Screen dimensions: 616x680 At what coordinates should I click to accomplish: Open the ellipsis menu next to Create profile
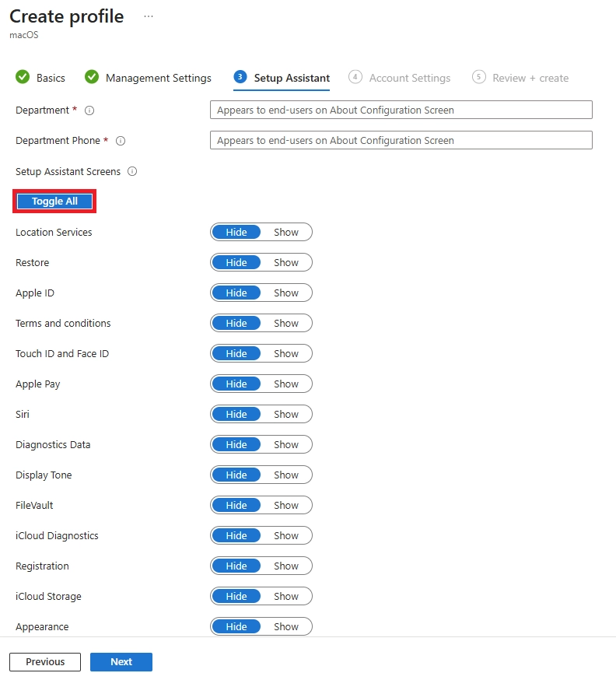[148, 16]
